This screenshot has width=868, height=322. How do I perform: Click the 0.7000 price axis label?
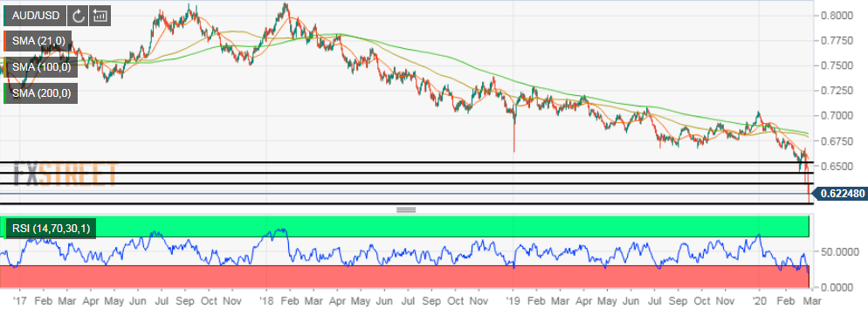point(836,116)
